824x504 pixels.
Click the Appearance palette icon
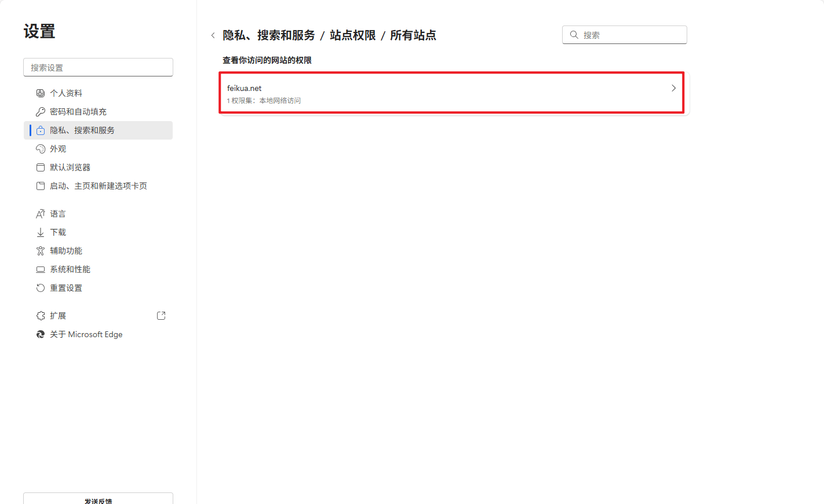[41, 149]
